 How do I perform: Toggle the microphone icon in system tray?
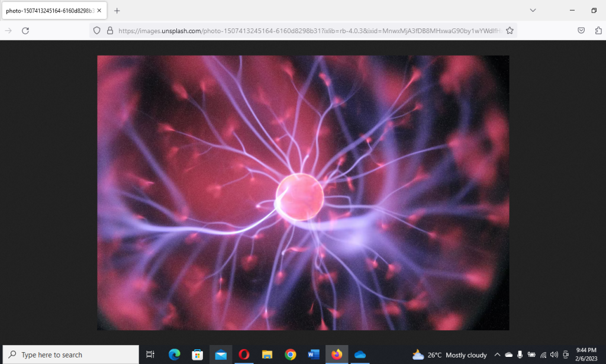[x=520, y=355]
